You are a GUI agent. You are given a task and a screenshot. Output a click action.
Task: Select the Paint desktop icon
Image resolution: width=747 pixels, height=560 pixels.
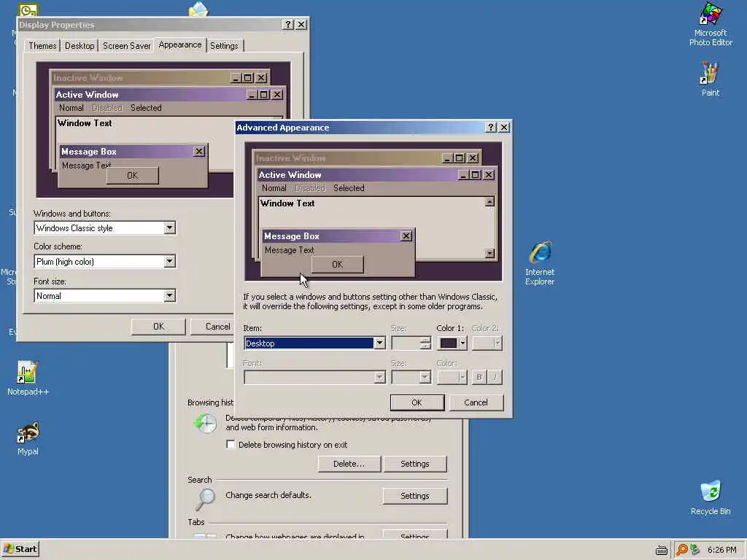pyautogui.click(x=710, y=79)
